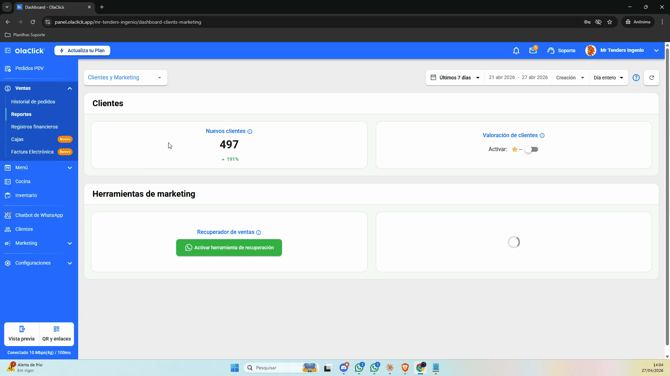Click the Recuperador de ventas link
Viewport: 670px width, 376px height.
[x=225, y=232]
